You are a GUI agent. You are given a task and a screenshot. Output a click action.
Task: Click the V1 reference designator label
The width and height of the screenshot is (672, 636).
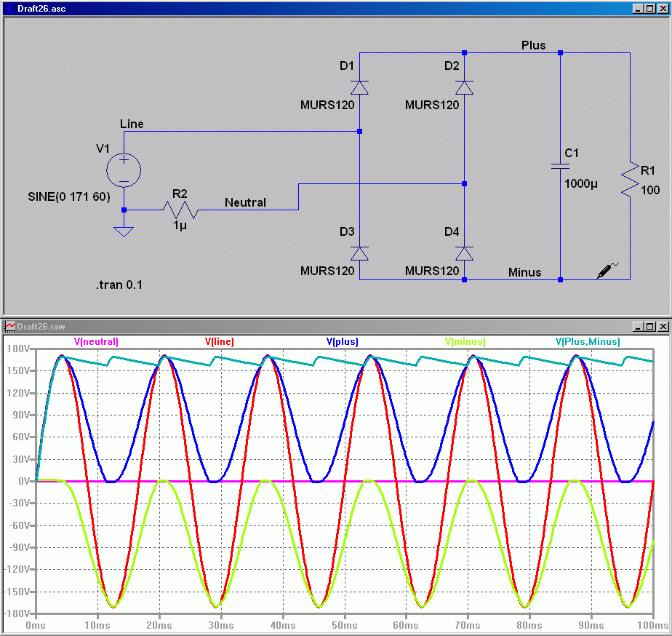103,149
